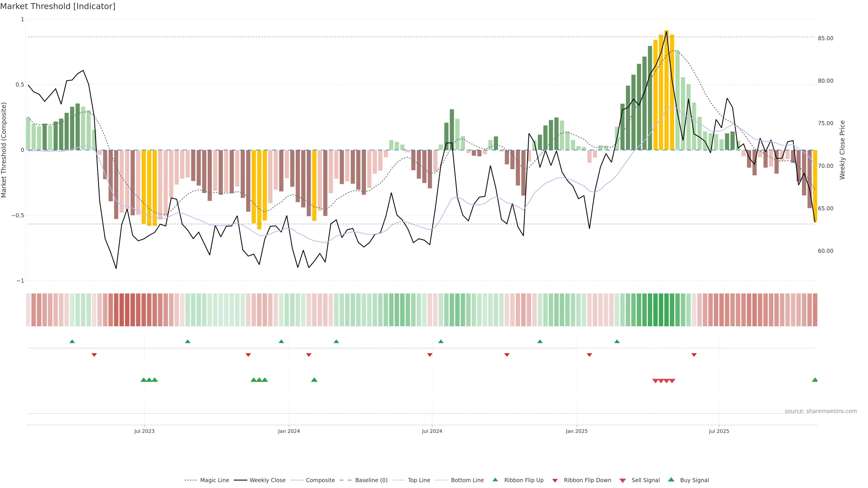
Task: Toggle the Baseline (0) legend entry
Action: pyautogui.click(x=371, y=480)
